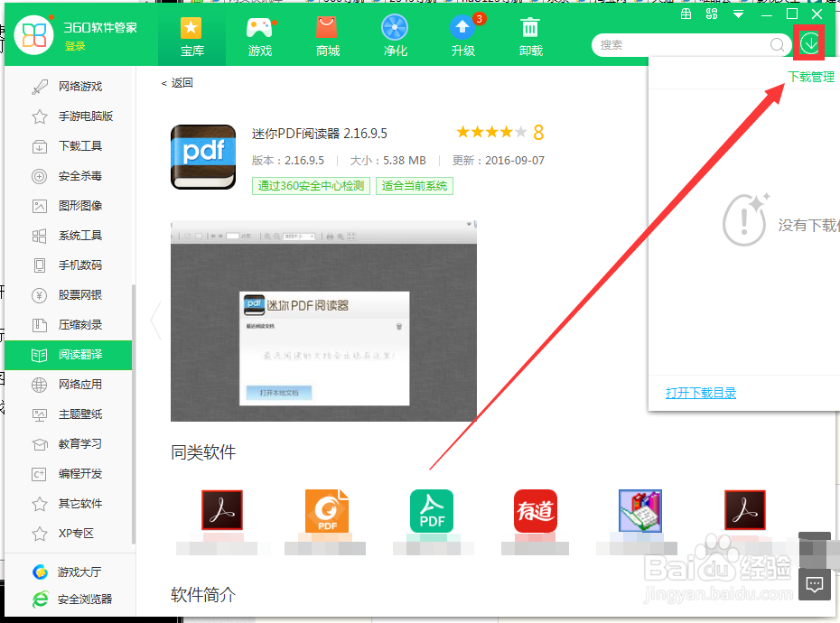Select 安全杀毒 category
The image size is (840, 623).
(68, 176)
